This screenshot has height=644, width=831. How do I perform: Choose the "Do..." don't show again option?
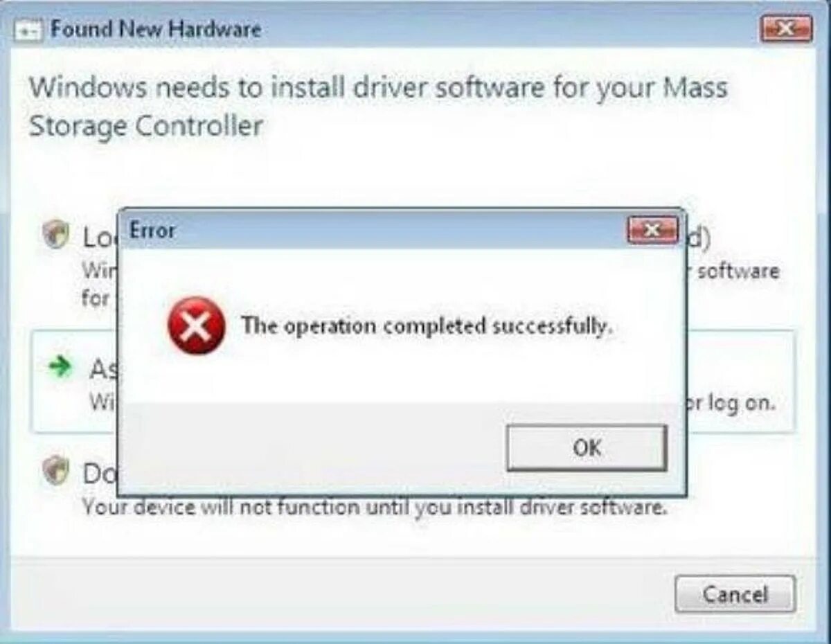click(99, 474)
